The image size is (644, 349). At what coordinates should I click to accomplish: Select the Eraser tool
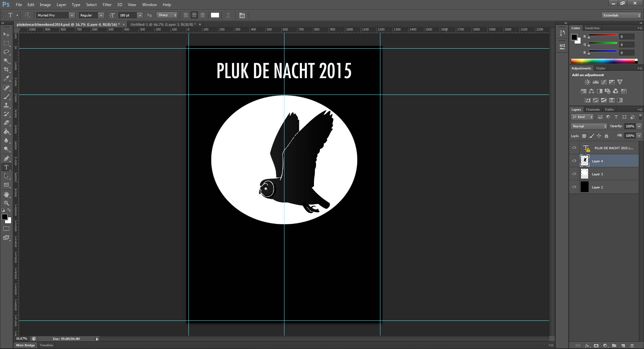pyautogui.click(x=6, y=123)
